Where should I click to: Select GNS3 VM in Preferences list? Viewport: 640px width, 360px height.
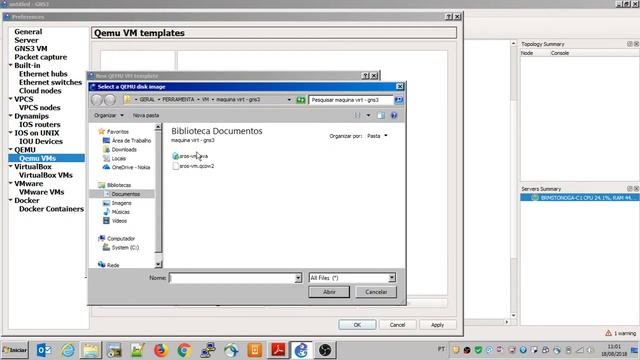click(31, 48)
